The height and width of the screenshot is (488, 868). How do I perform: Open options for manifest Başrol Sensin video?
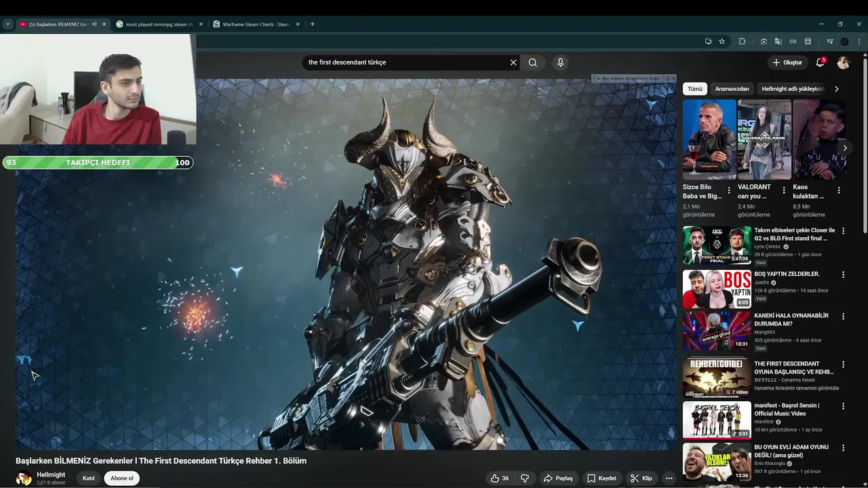click(844, 406)
